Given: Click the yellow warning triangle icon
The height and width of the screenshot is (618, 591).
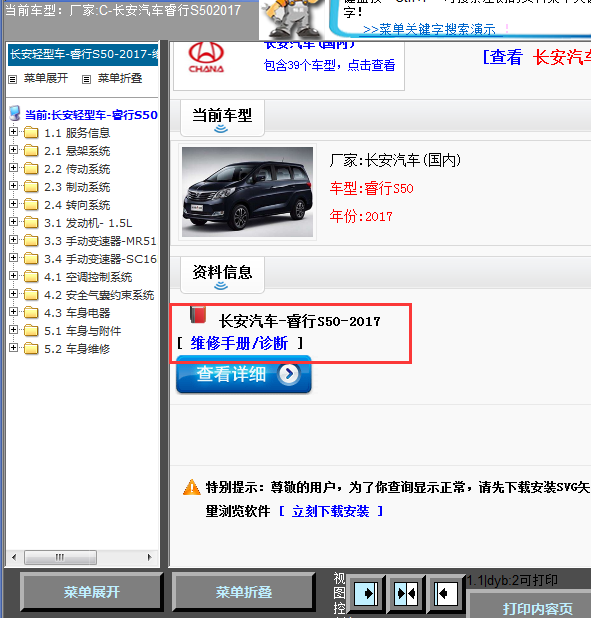Looking at the screenshot, I should [192, 487].
